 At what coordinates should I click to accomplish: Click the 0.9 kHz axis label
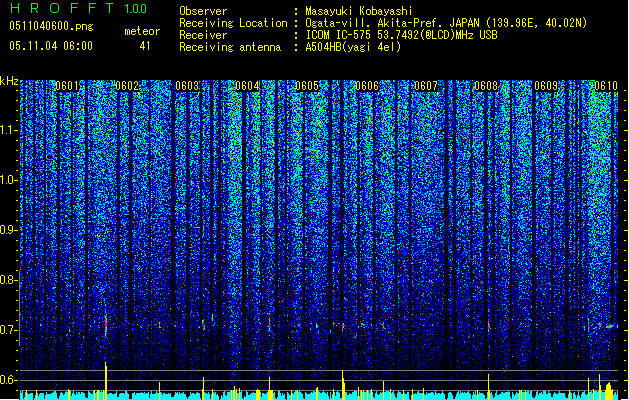tap(9, 230)
